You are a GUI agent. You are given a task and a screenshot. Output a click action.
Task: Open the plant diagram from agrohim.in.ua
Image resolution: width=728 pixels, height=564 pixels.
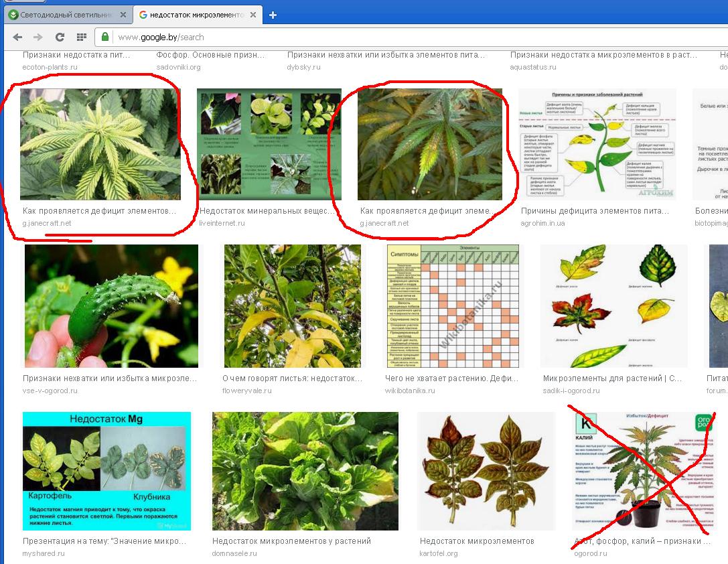pyautogui.click(x=597, y=144)
